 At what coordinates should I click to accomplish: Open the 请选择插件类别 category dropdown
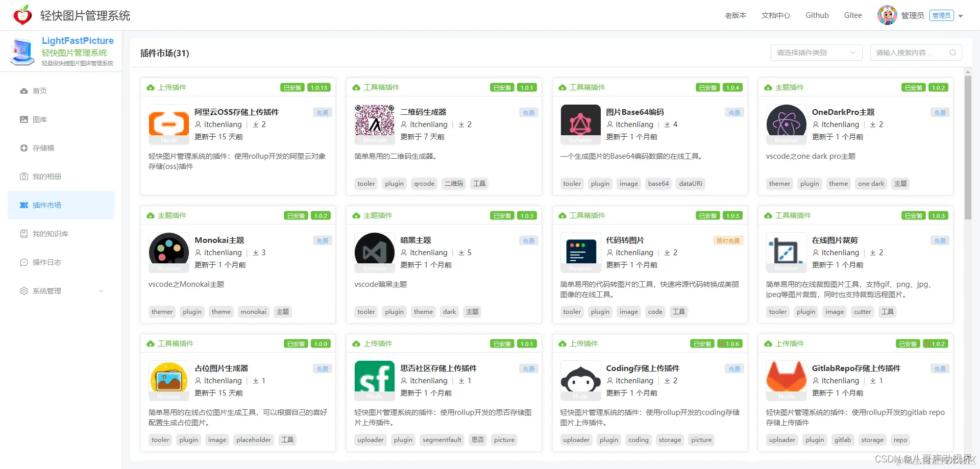pos(816,53)
